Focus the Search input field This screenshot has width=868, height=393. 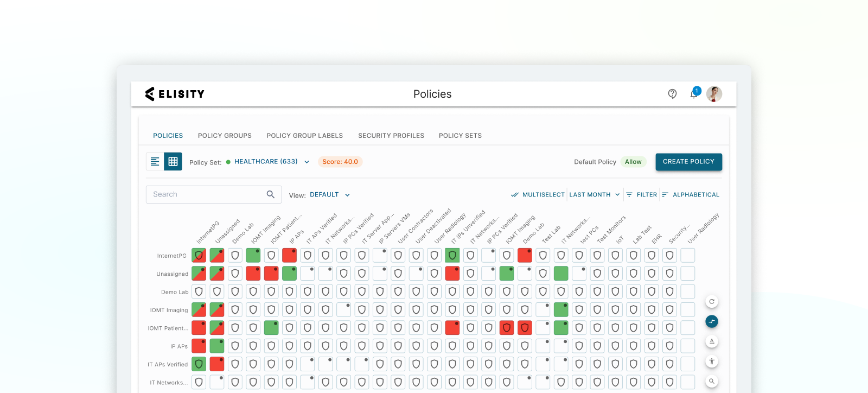tap(214, 194)
